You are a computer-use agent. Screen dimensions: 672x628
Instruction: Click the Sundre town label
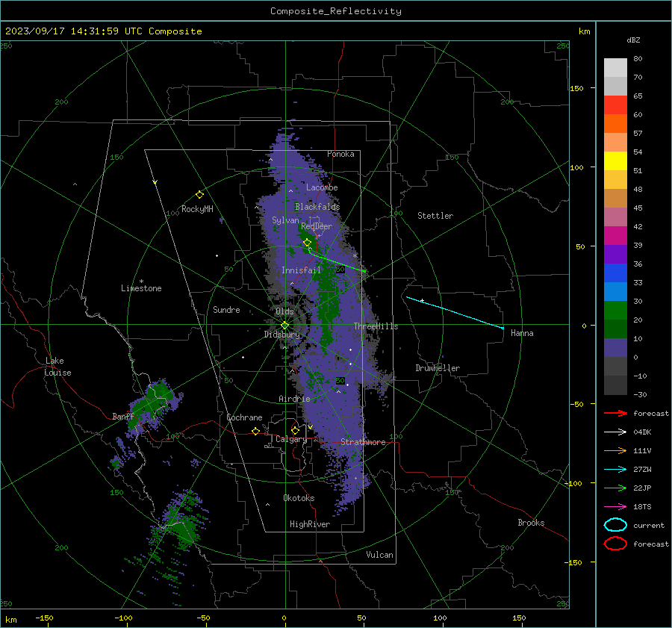[x=226, y=310]
